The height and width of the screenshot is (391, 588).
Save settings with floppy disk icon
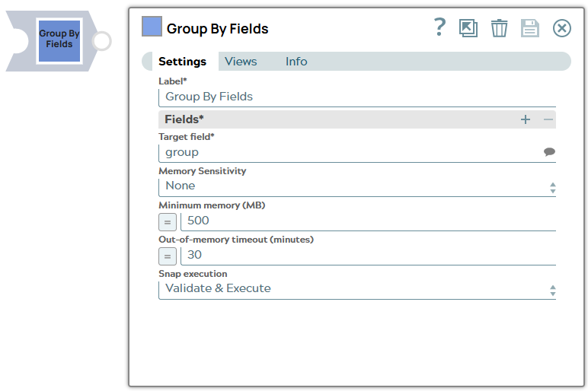[x=529, y=28]
